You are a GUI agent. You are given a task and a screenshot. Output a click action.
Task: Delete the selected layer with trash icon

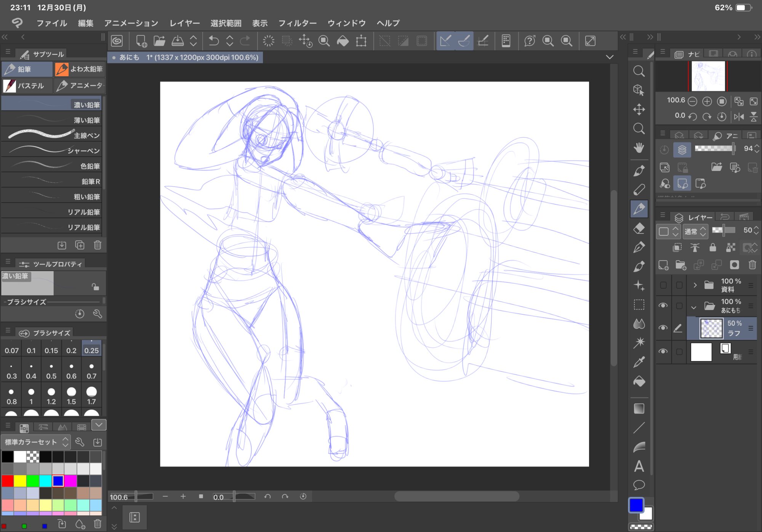(752, 265)
